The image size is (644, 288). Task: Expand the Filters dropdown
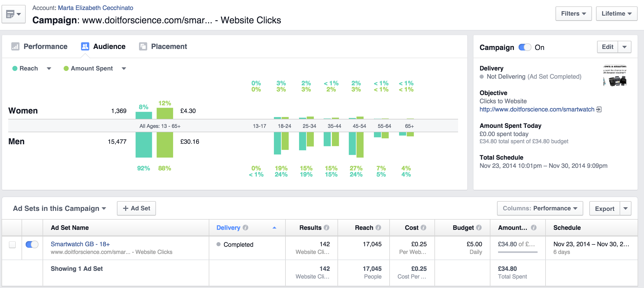[573, 14]
